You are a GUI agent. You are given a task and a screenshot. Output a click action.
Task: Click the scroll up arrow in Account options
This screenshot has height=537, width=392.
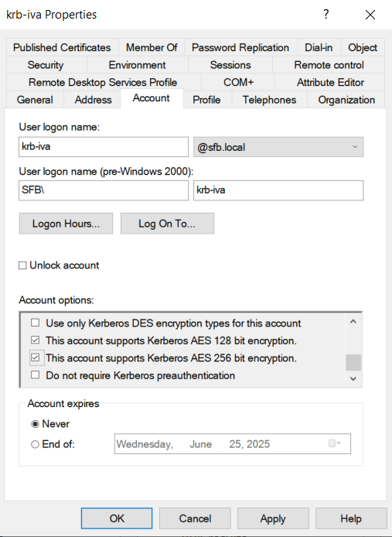tap(353, 322)
